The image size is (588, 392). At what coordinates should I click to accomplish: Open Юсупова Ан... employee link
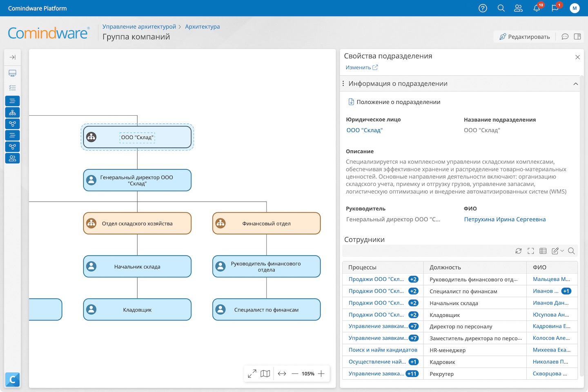(x=551, y=315)
